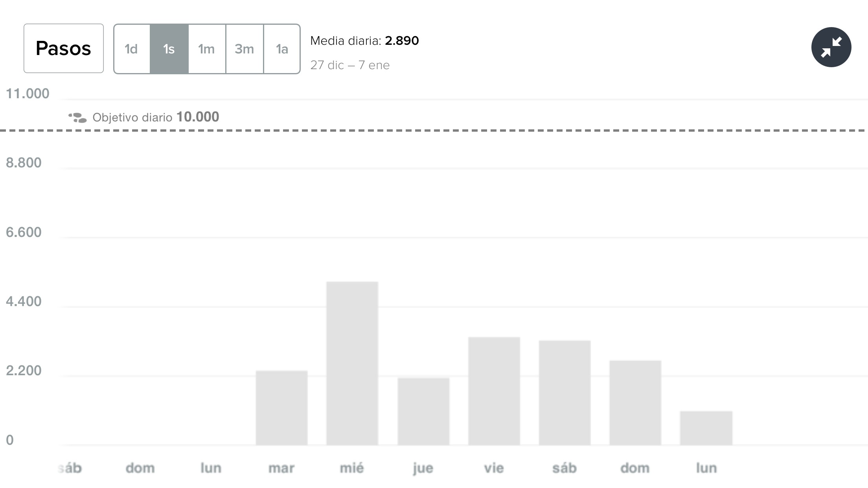
Task: Switch to the 1m monthly view
Action: click(207, 49)
